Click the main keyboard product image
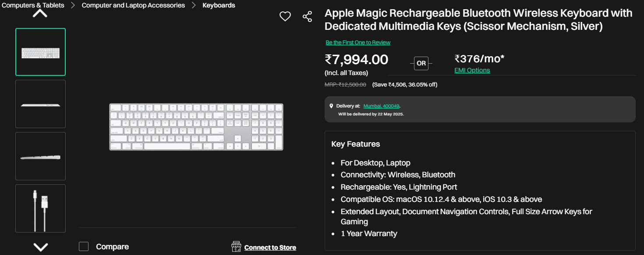Viewport: 644px width, 255px height. (x=196, y=127)
